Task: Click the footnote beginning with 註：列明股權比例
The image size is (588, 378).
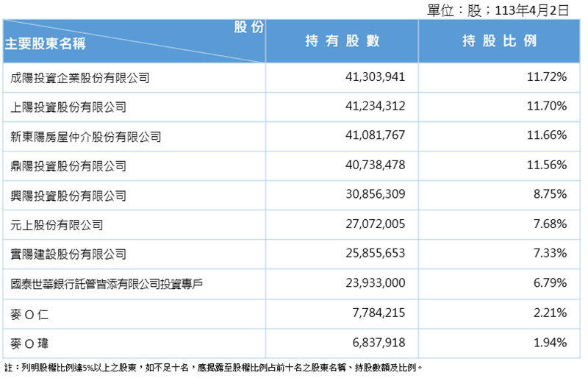Action: coord(213,368)
